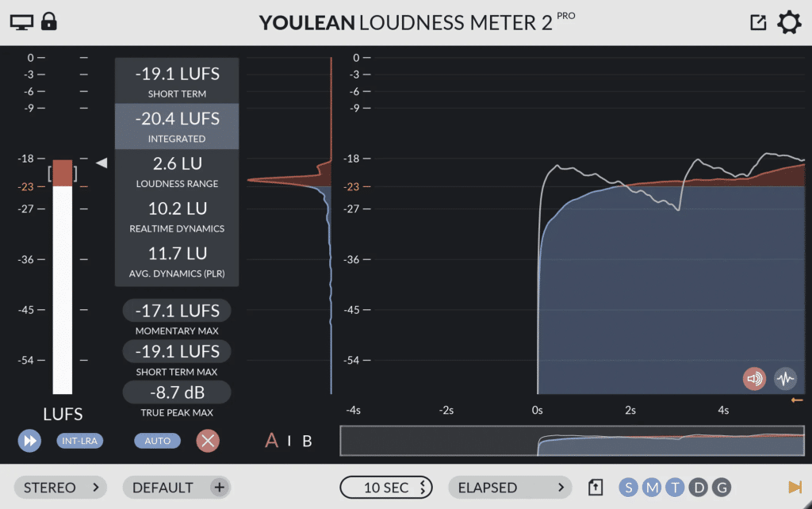The image size is (812, 509).
Task: Select the waveform true peak icon on graph
Action: [785, 379]
